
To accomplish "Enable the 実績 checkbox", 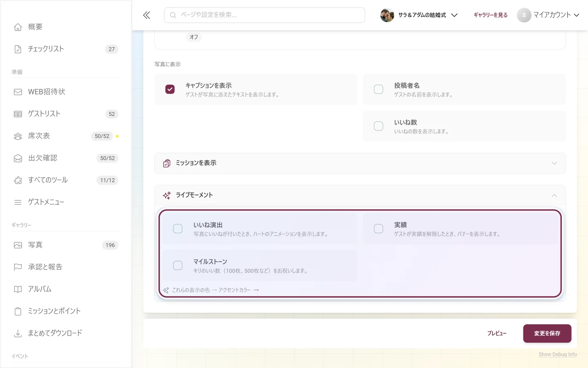I will (379, 229).
